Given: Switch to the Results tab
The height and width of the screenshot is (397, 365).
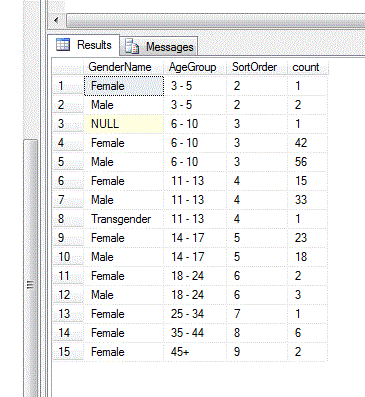Looking at the screenshot, I should (83, 45).
